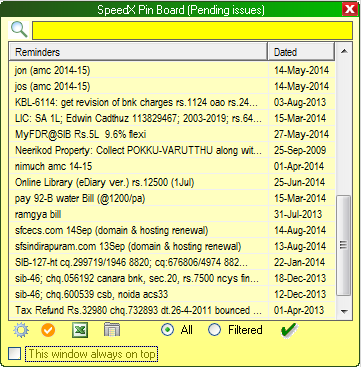Viewport: 361px width, 367px height.
Task: Click the date 13-Aug-2014
Action: coord(300,246)
